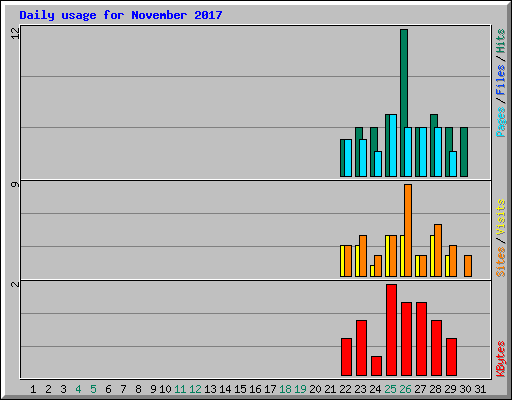Viewport: 512px width, 400px height.
Task: Click day label '3' on the x-axis
Action: (63, 389)
